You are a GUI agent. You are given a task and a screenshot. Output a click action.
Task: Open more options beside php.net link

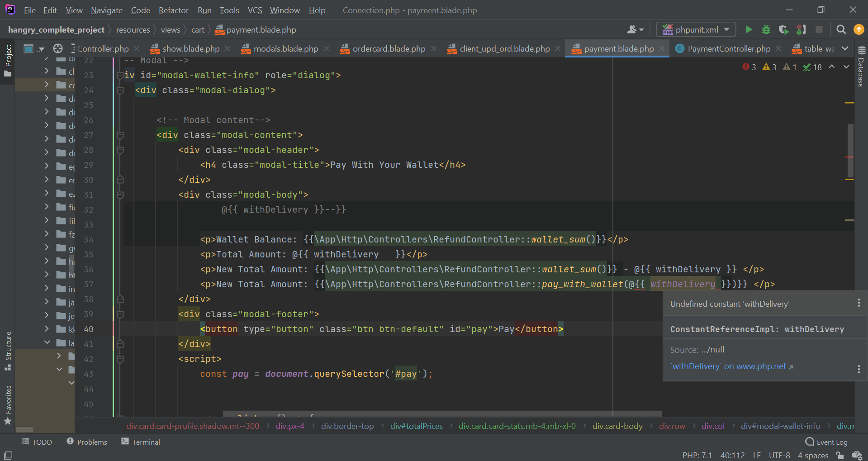859,369
